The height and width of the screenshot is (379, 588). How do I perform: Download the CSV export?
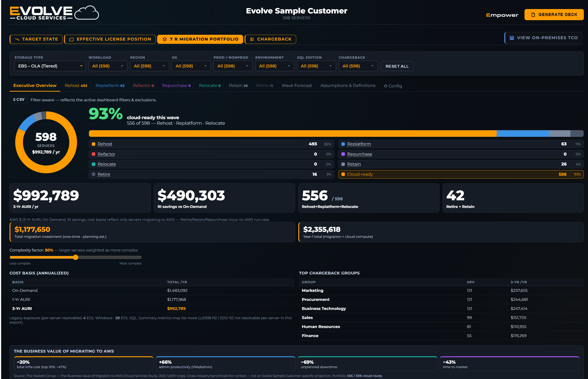coord(19,100)
